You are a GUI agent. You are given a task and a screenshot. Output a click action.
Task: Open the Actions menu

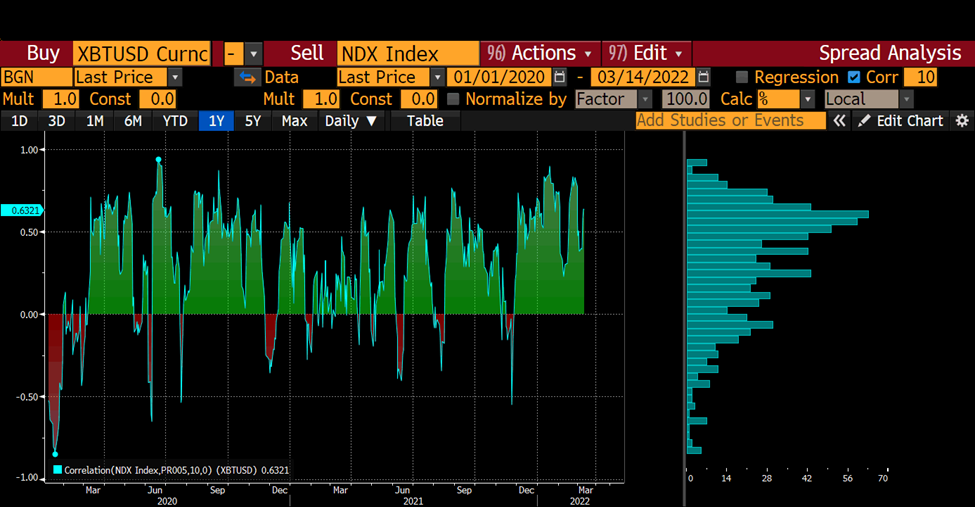pyautogui.click(x=540, y=54)
